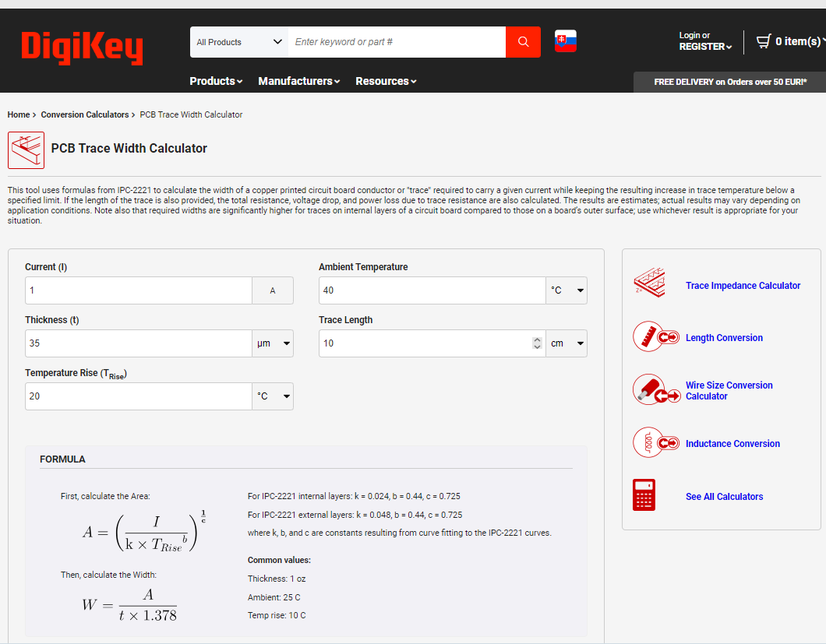Click the DigiKey logo

tap(82, 48)
